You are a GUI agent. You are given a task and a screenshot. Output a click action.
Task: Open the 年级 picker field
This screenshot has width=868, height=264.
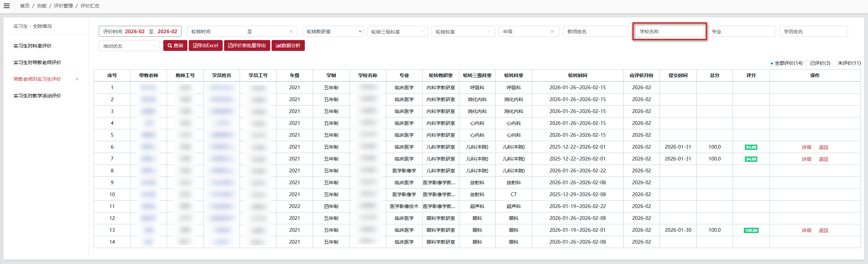point(529,32)
